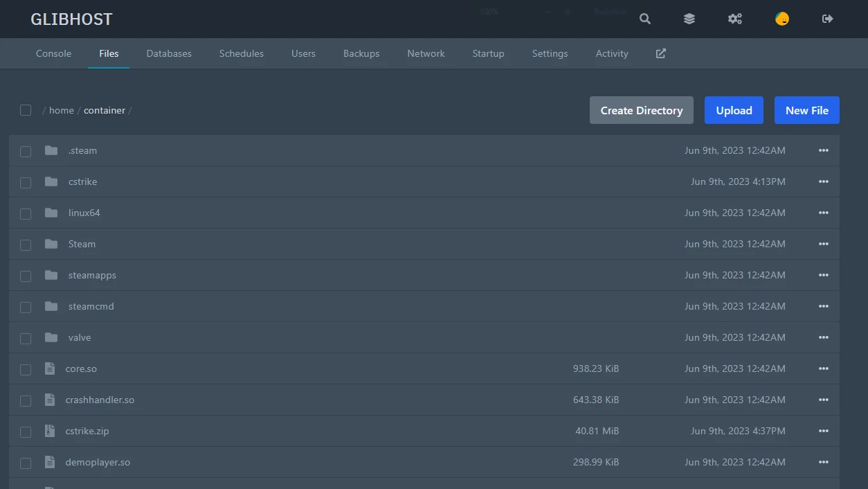Click the servers stack icon in header

pyautogui.click(x=689, y=19)
